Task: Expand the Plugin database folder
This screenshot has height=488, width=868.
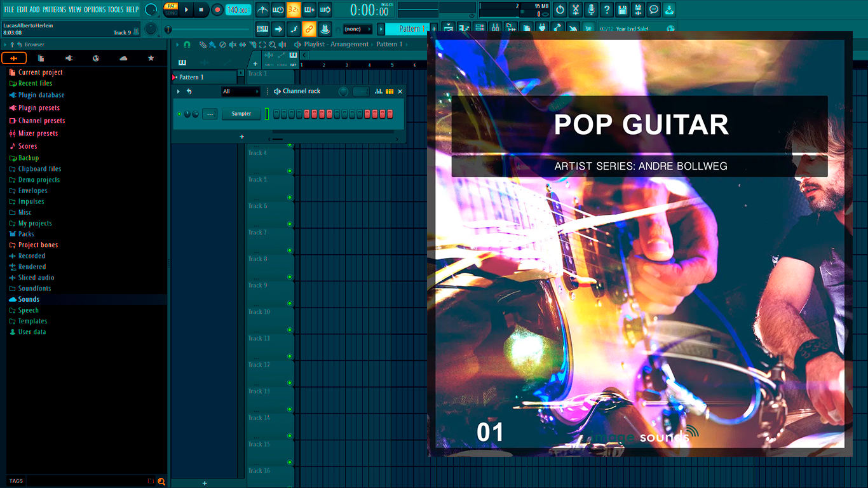Action: pos(41,95)
